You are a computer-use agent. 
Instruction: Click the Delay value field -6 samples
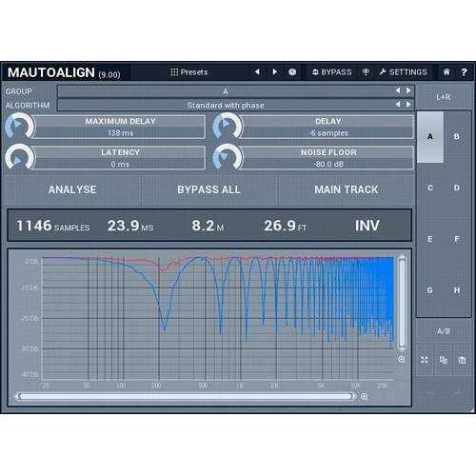(x=328, y=133)
